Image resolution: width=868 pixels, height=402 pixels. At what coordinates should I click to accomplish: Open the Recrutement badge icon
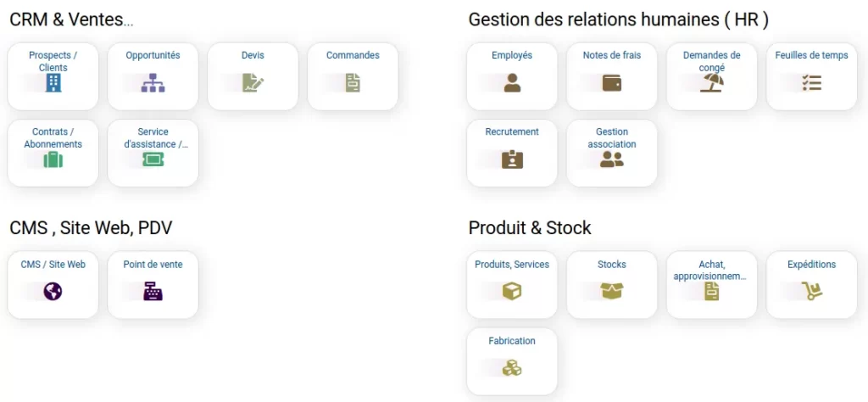click(512, 159)
